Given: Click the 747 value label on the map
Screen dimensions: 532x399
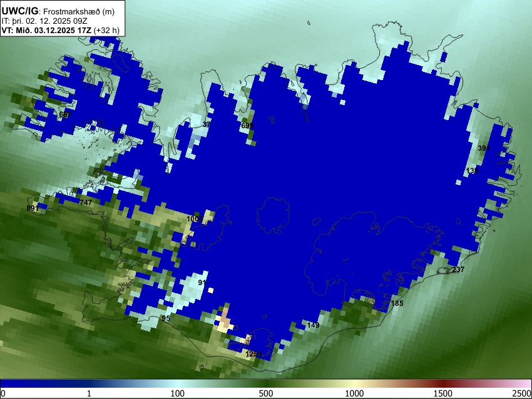Looking at the screenshot, I should (x=86, y=203).
